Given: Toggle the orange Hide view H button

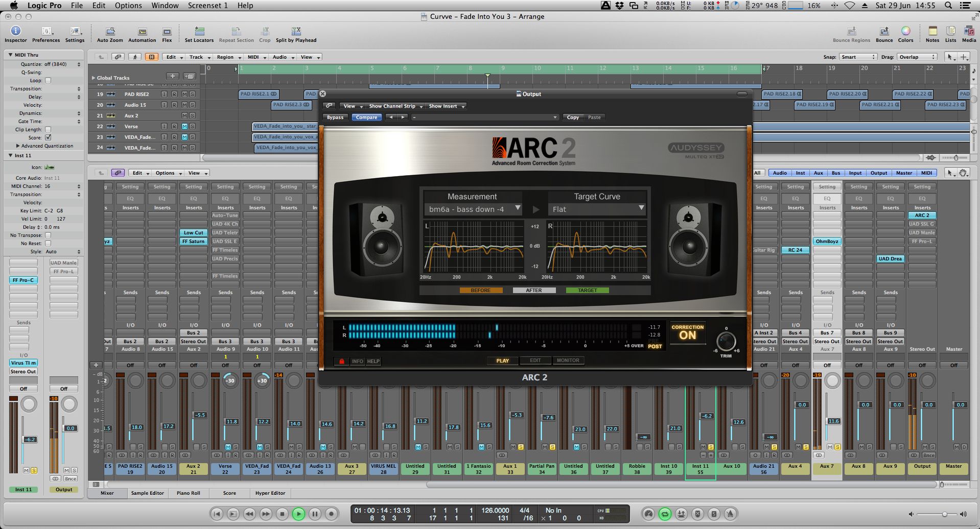Looking at the screenshot, I should click(151, 57).
